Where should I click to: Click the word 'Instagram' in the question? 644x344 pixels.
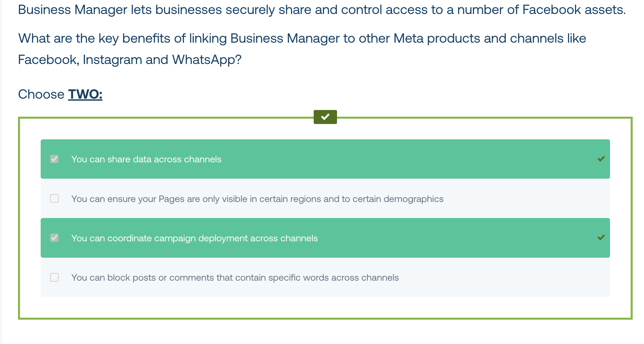112,60
